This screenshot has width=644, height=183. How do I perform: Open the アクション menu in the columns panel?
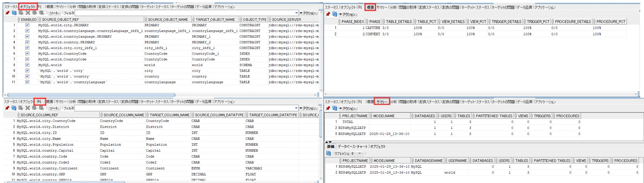point(308,108)
